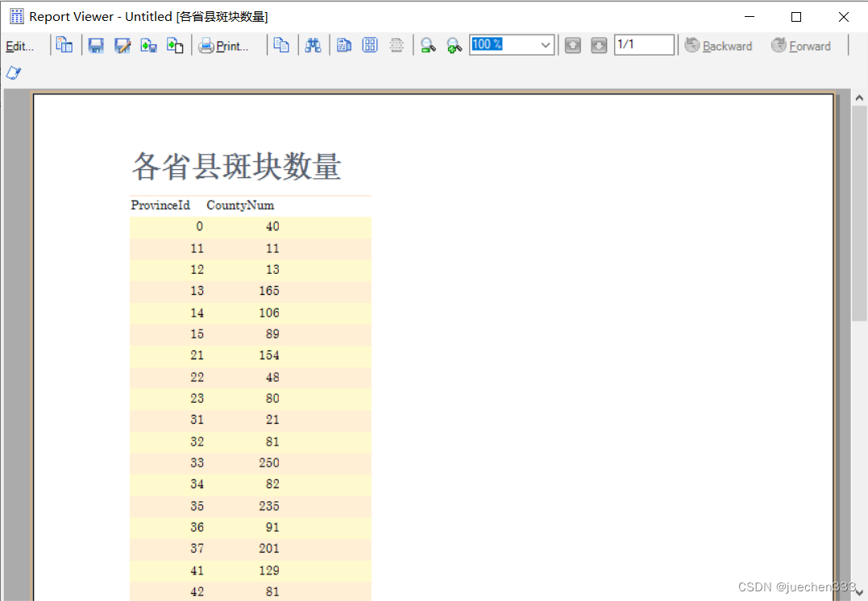Click the CountyNum value 48

coord(272,377)
